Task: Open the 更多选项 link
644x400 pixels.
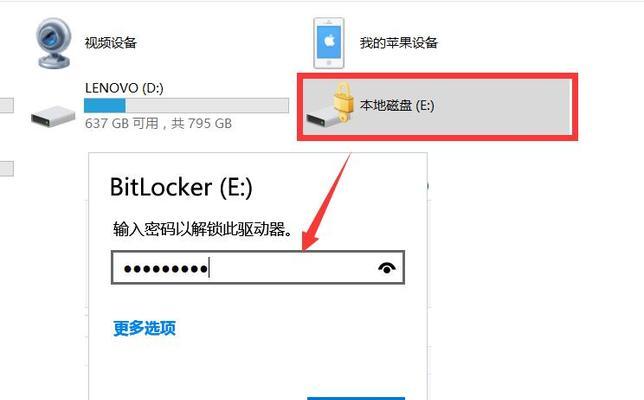Action: (145, 328)
